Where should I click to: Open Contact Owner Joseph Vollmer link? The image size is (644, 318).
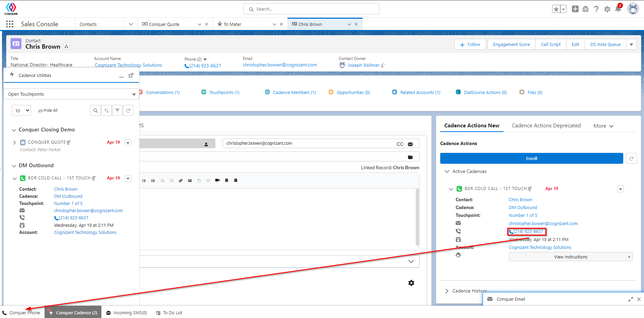[363, 65]
